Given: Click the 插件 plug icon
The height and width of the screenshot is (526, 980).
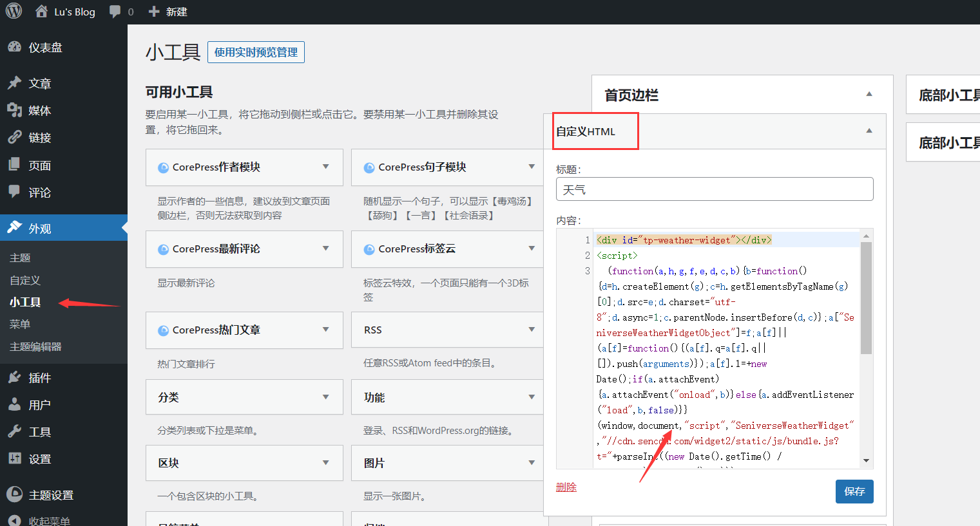Looking at the screenshot, I should coord(14,377).
